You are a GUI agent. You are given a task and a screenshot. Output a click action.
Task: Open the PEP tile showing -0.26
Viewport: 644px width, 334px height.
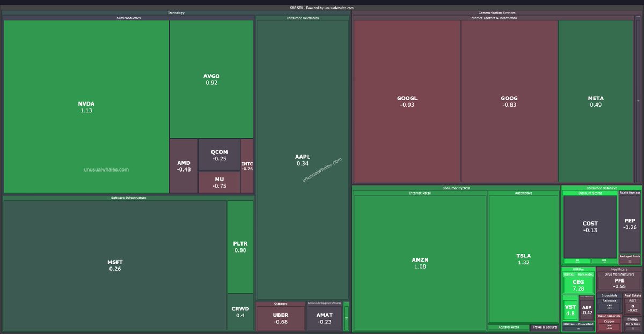[x=630, y=224]
